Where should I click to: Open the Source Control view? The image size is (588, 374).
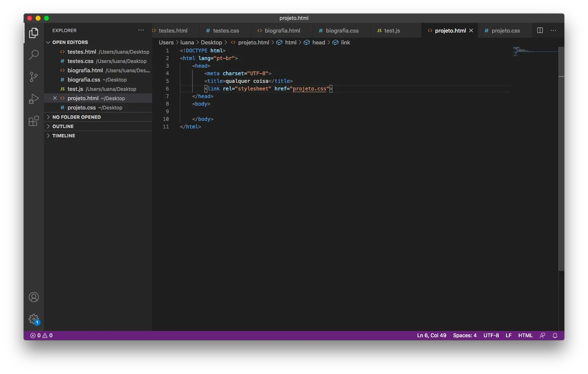point(34,77)
